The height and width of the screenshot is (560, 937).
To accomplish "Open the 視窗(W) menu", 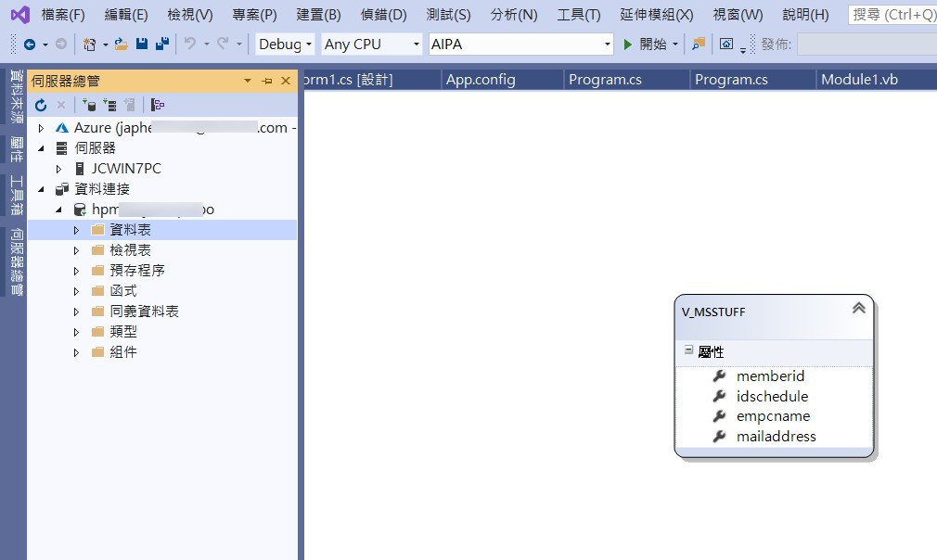I will [x=738, y=15].
